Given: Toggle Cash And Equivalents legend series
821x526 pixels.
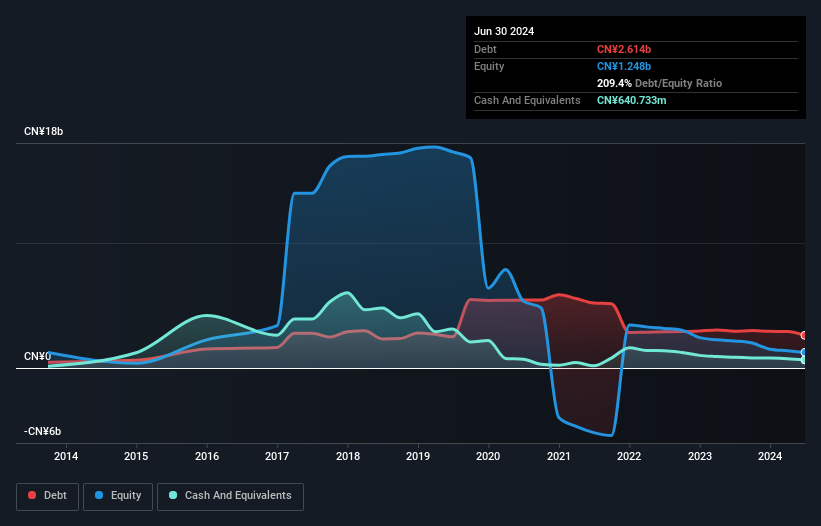Looking at the screenshot, I should click(x=230, y=495).
